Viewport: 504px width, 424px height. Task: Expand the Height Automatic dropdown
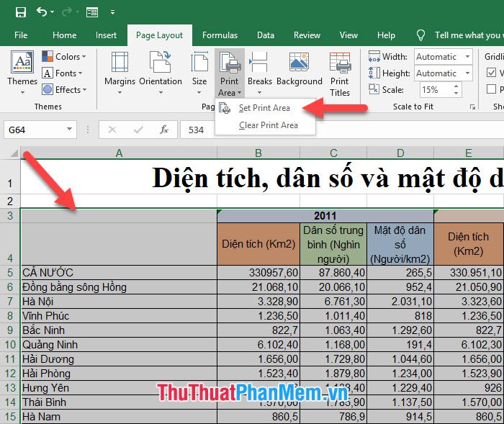tap(467, 73)
